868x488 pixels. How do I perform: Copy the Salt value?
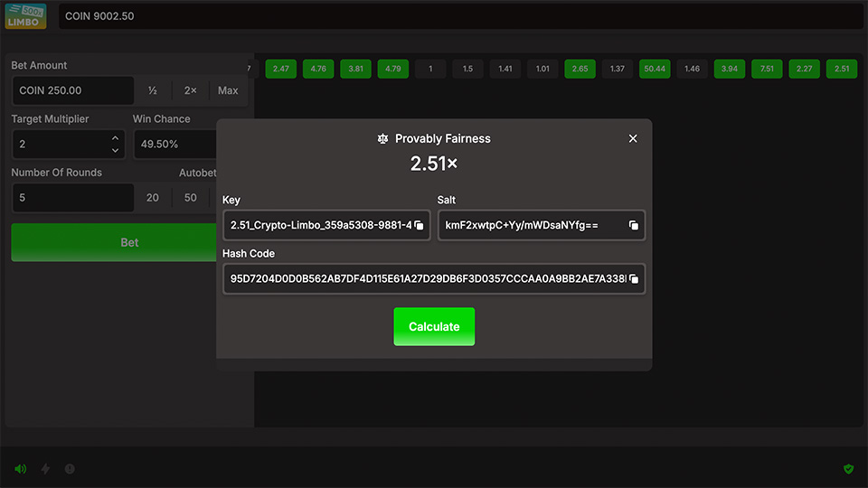[633, 225]
